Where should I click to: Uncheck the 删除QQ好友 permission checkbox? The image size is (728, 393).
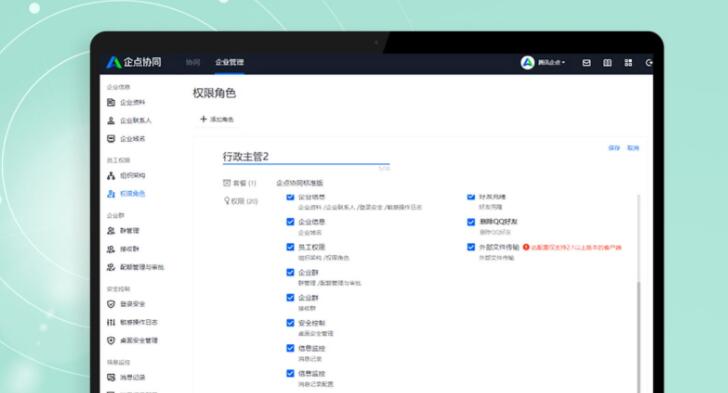point(471,222)
